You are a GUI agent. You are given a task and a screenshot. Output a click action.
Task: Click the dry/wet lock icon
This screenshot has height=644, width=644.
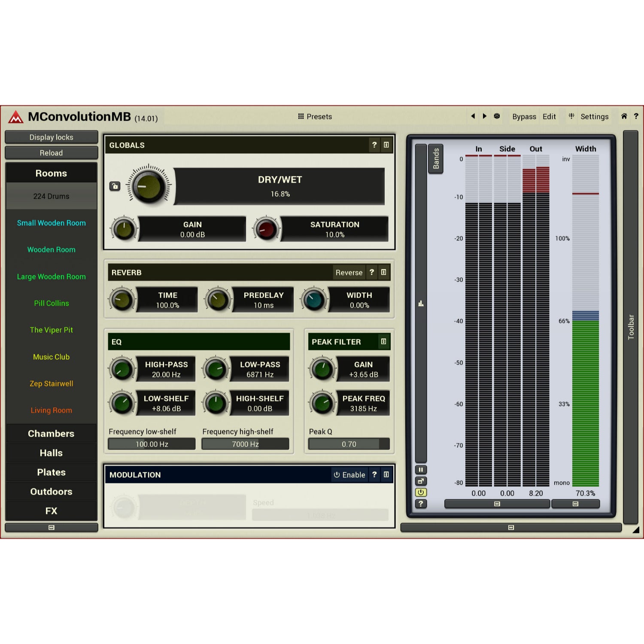115,186
